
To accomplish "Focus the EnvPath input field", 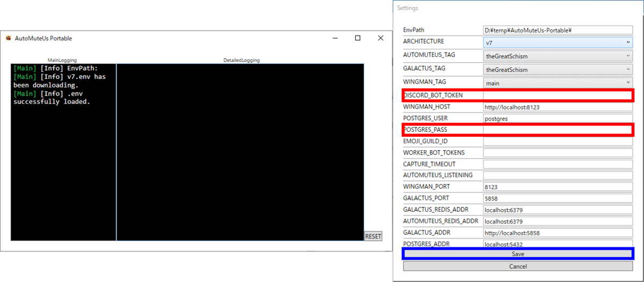I will point(558,31).
